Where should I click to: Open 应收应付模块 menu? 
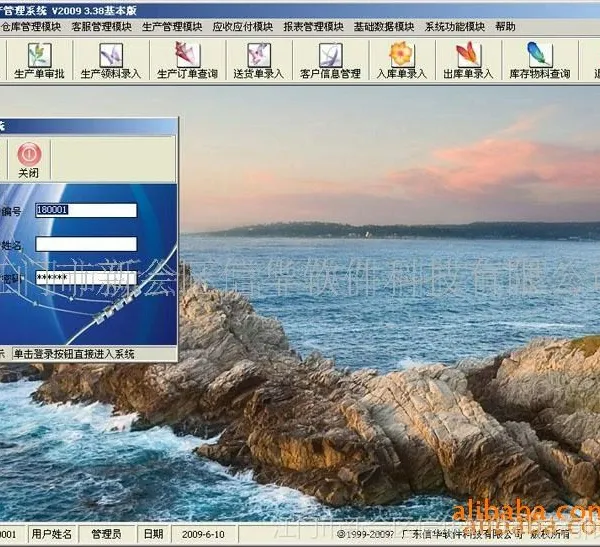coord(243,27)
